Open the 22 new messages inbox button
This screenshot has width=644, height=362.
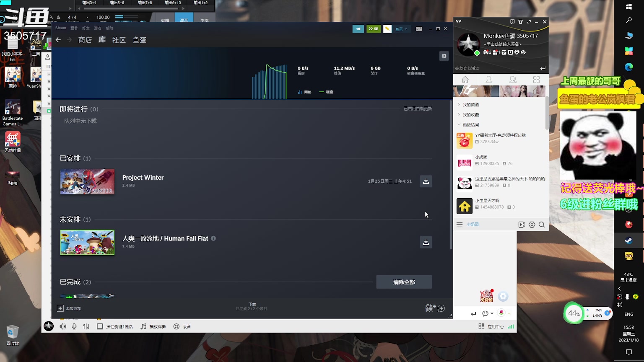coord(373,29)
